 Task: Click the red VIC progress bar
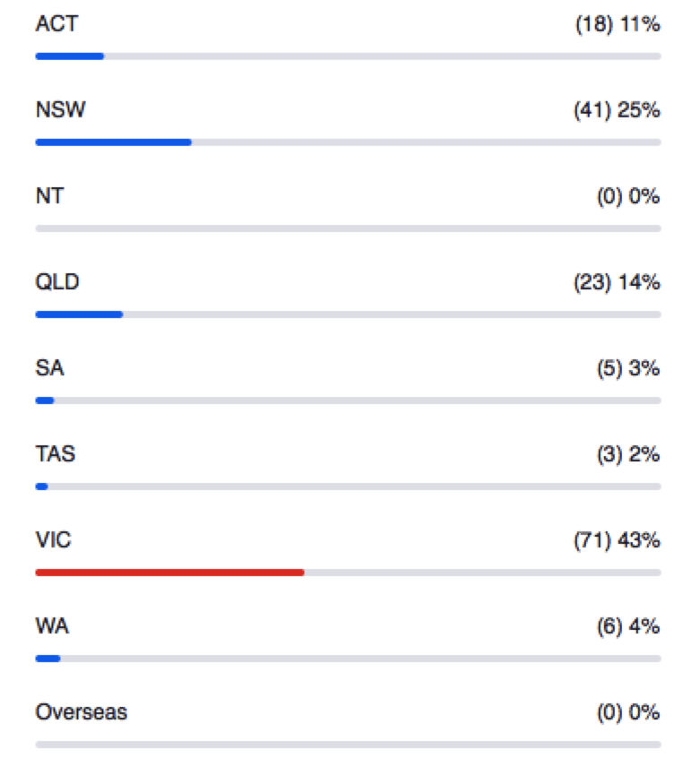[169, 573]
